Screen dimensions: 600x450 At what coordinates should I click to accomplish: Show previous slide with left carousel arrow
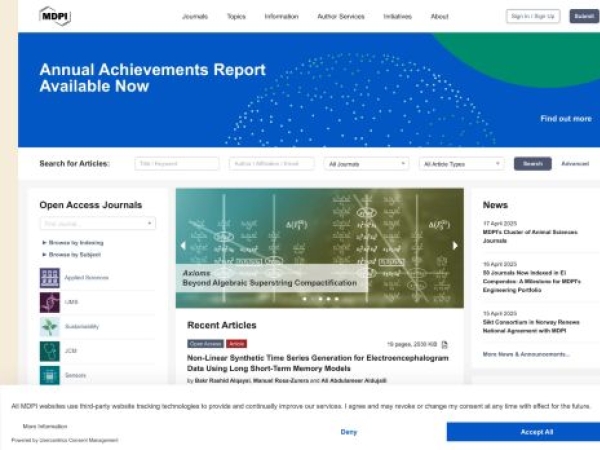pyautogui.click(x=183, y=246)
